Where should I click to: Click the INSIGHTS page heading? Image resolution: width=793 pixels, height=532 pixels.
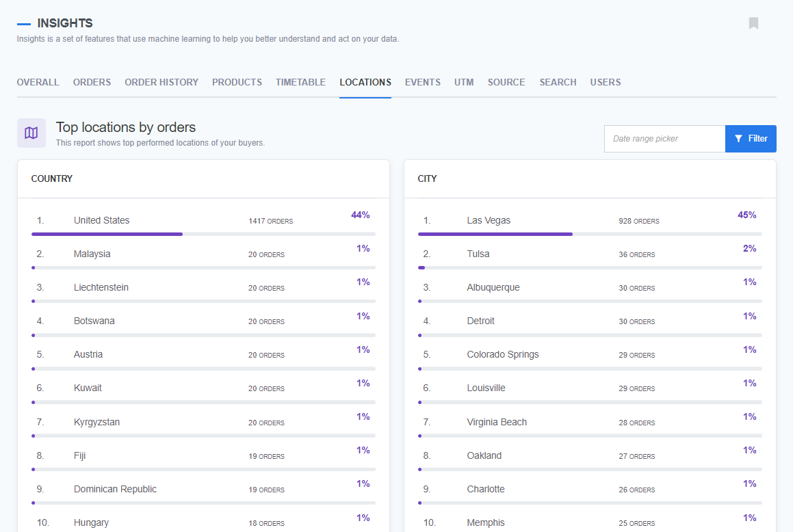point(65,23)
